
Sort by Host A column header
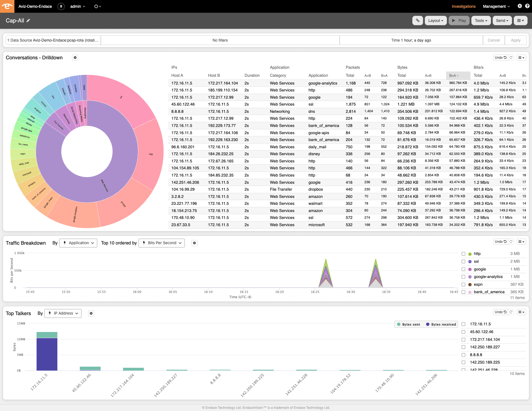177,75
